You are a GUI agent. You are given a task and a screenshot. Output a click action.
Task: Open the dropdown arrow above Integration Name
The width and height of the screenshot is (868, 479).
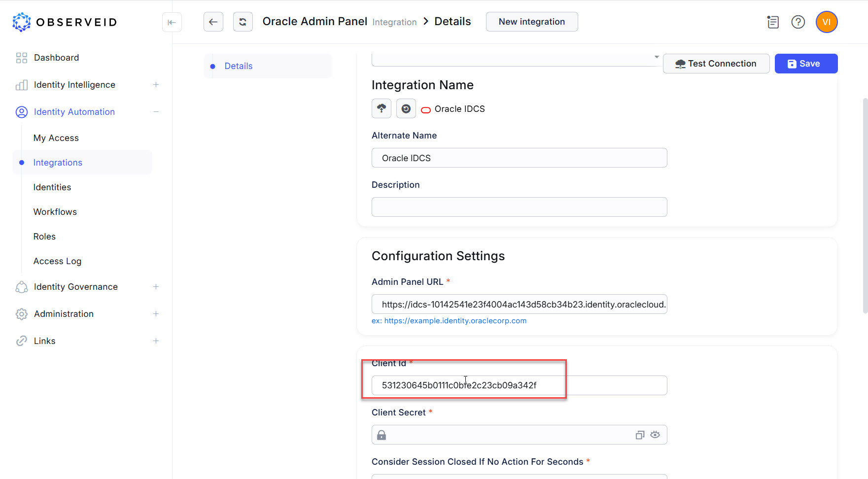pos(656,57)
